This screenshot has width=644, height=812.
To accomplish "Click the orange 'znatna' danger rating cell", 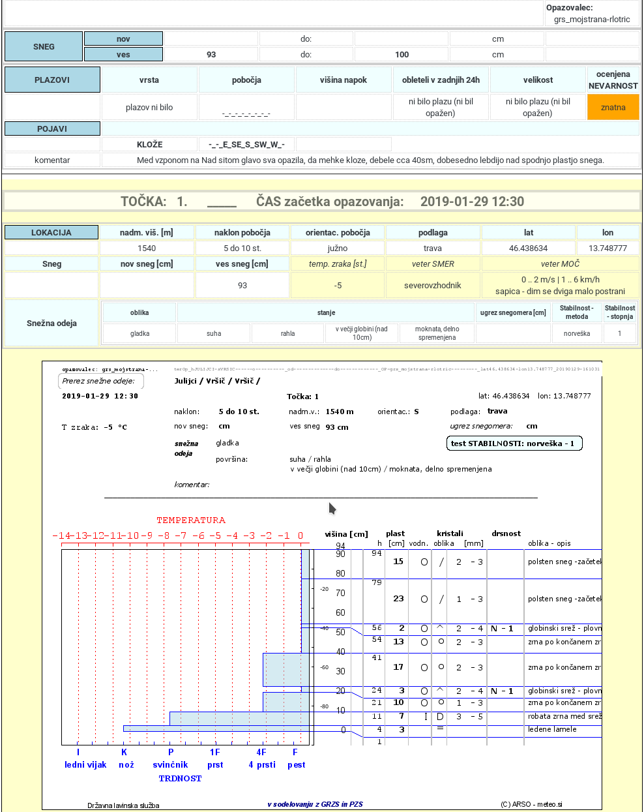I will click(613, 107).
